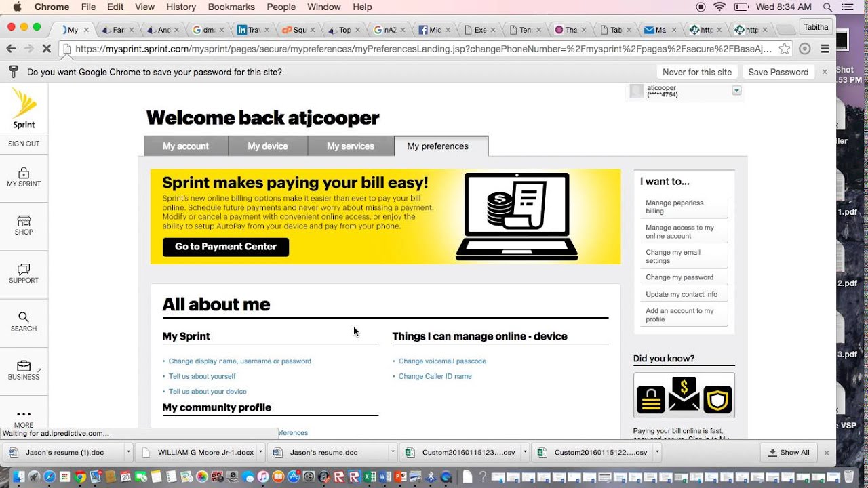
Task: Open Calendar in the Dock
Action: tap(125, 477)
